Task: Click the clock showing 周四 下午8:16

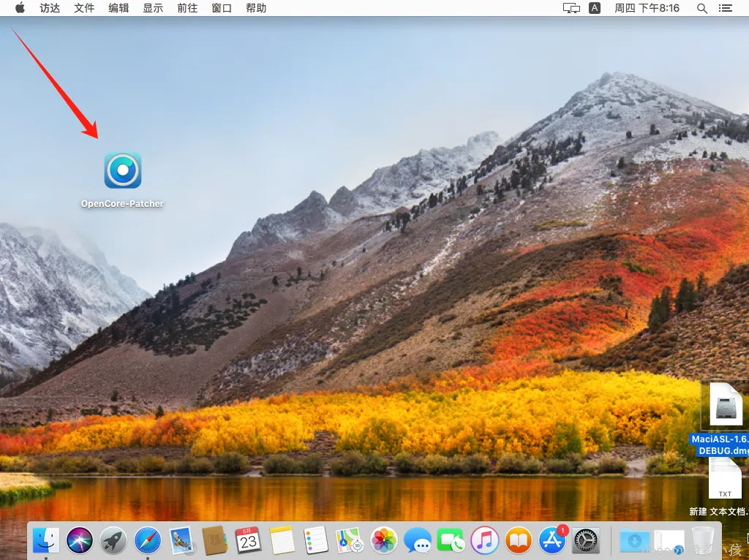Action: click(647, 8)
